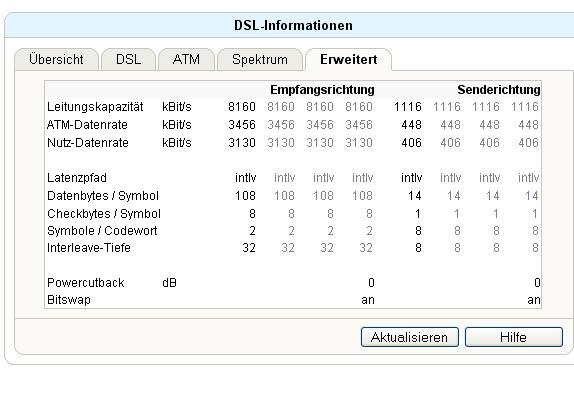
Task: Click the bold 8160 Leitungskapazität value
Action: [242, 107]
